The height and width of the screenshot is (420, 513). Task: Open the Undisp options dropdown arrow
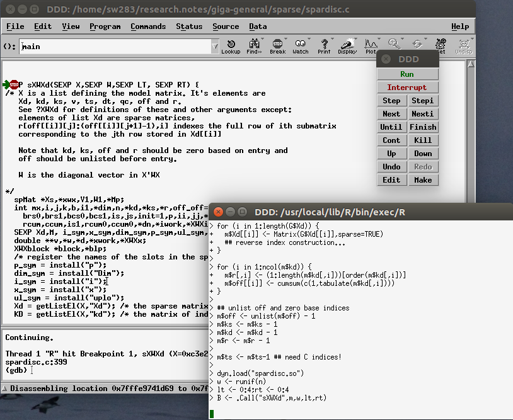click(x=472, y=39)
